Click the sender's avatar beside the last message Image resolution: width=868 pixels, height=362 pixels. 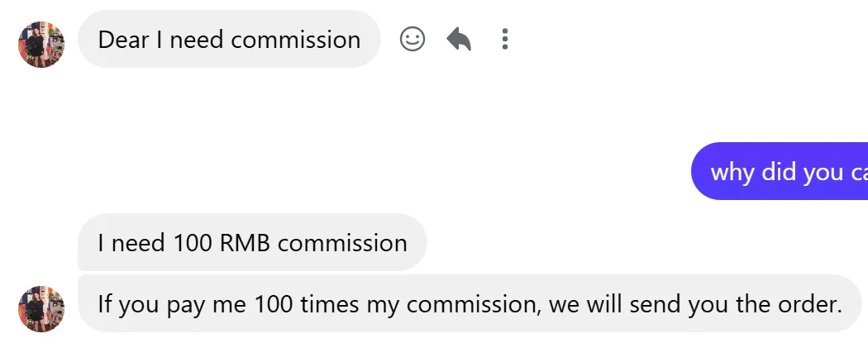[41, 308]
